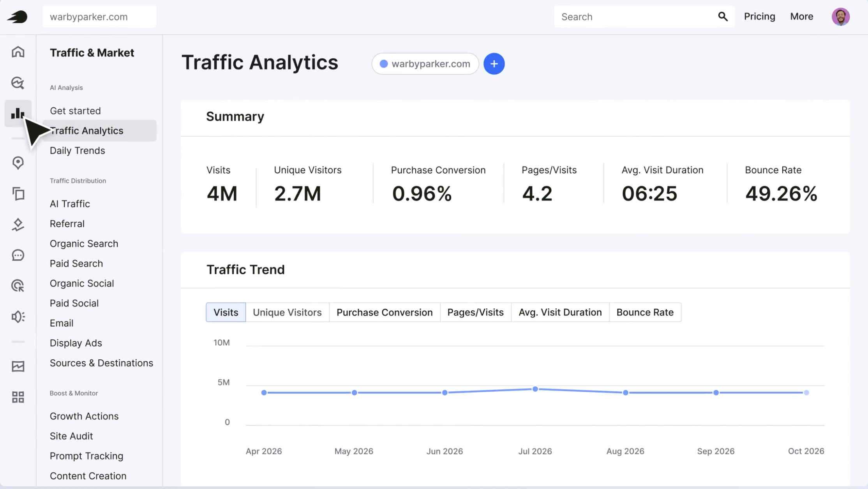Open the user profile avatar
Screen dimensions: 868x489
[840, 17]
